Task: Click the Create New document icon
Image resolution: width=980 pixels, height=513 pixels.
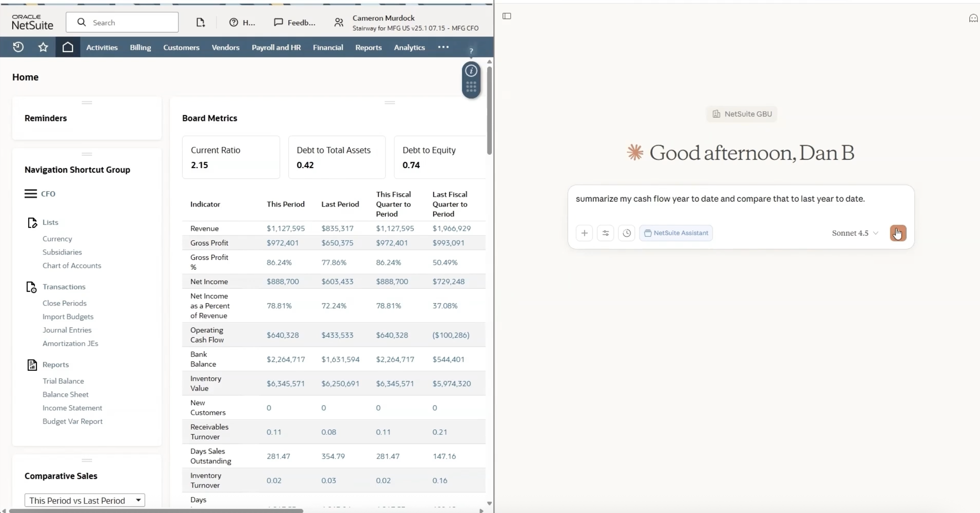Action: coord(200,23)
